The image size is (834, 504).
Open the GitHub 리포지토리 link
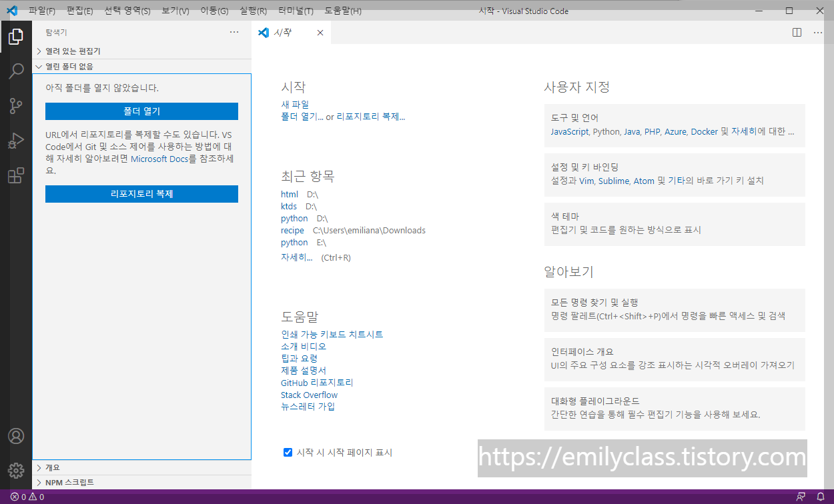tap(317, 383)
